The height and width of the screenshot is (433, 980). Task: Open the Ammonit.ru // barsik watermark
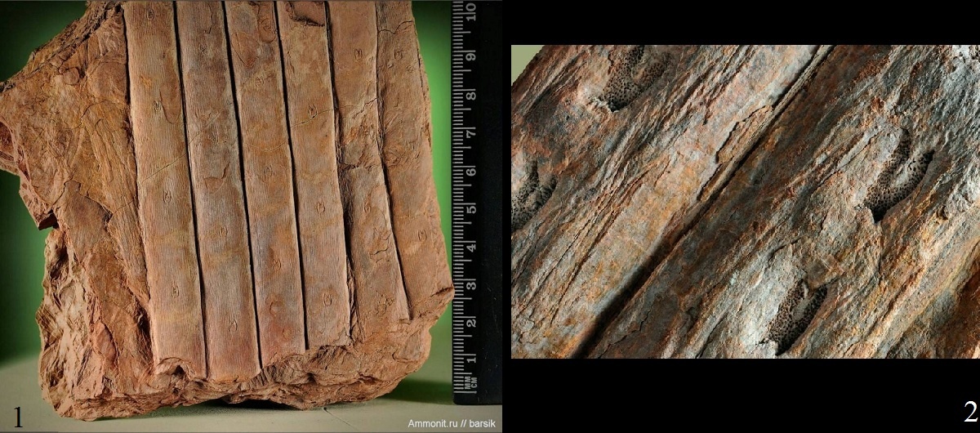451,423
